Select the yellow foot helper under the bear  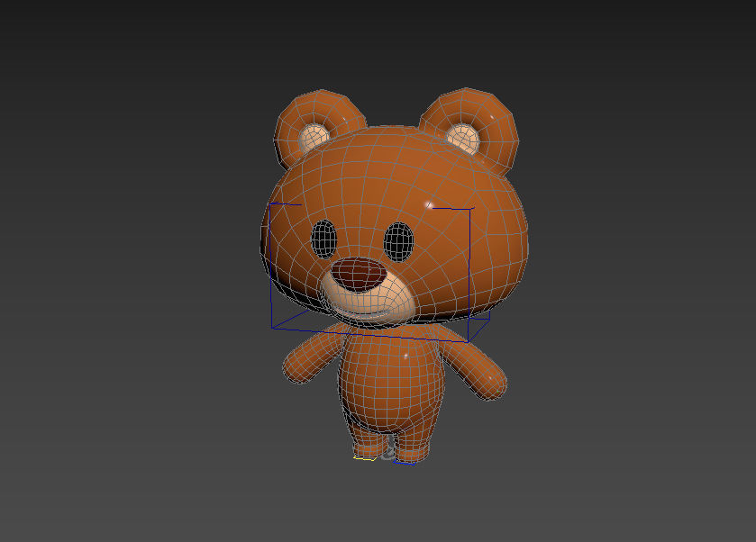(x=365, y=458)
